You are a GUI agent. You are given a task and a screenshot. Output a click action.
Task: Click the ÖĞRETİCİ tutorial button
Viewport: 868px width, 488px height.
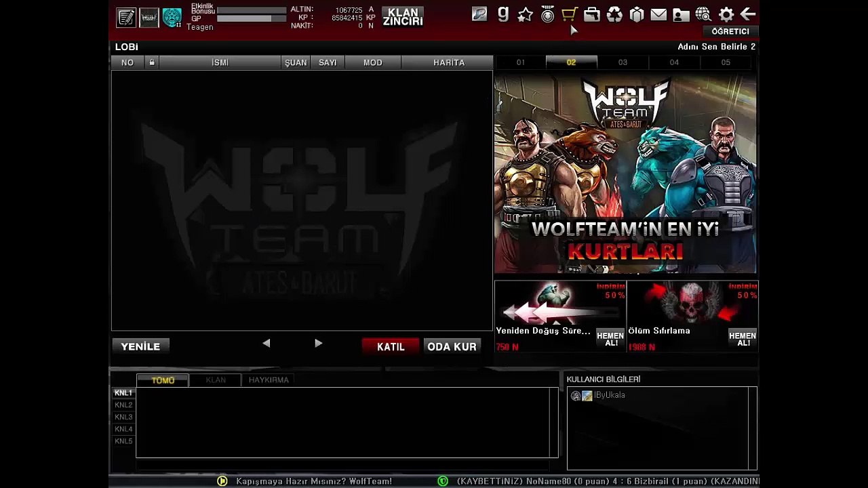(x=730, y=32)
